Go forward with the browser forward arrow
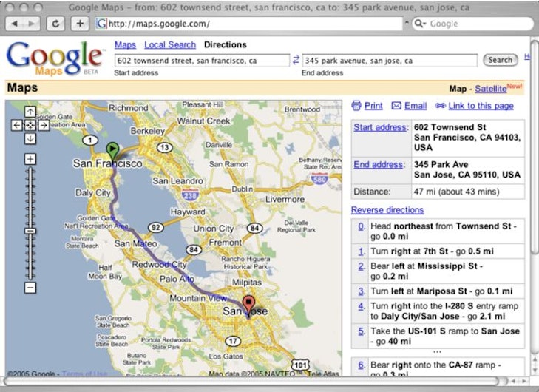Screen dimensions: 539x392 point(32,24)
